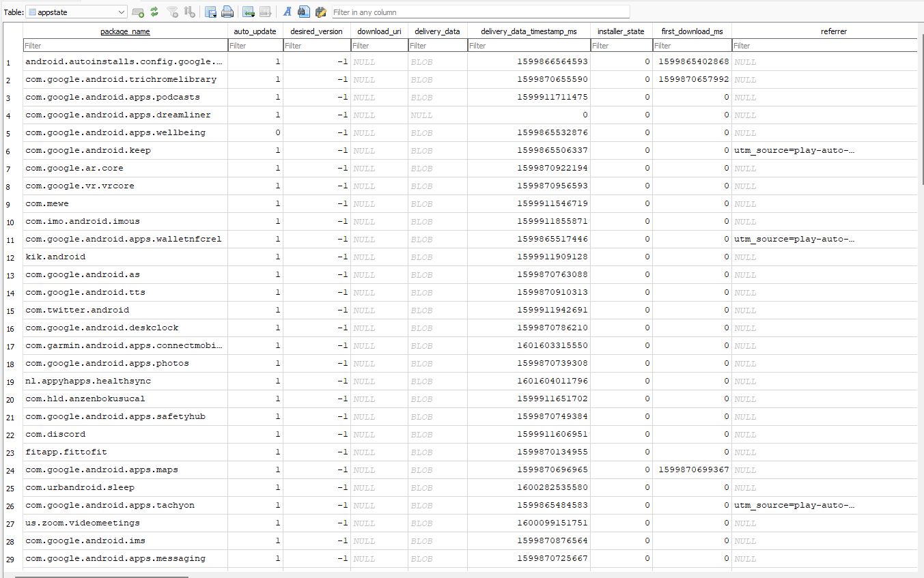Screen dimensions: 924x578
Task: Insert a new record with green arrow icon
Action: 249,12
